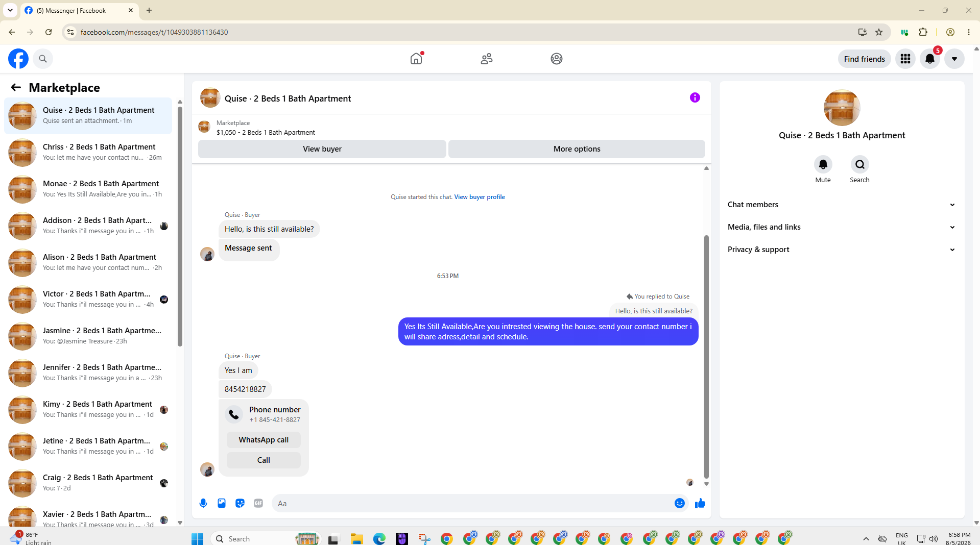Choose a sticker from sticker icon
The image size is (980, 545).
tap(240, 503)
